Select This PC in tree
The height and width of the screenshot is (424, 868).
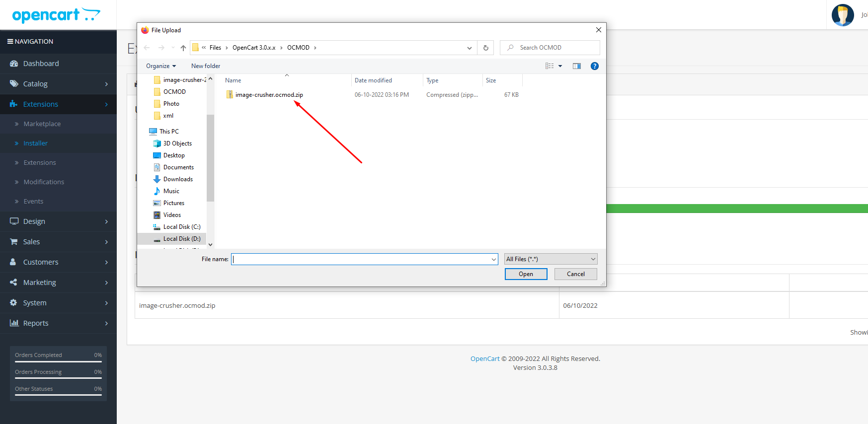(169, 132)
